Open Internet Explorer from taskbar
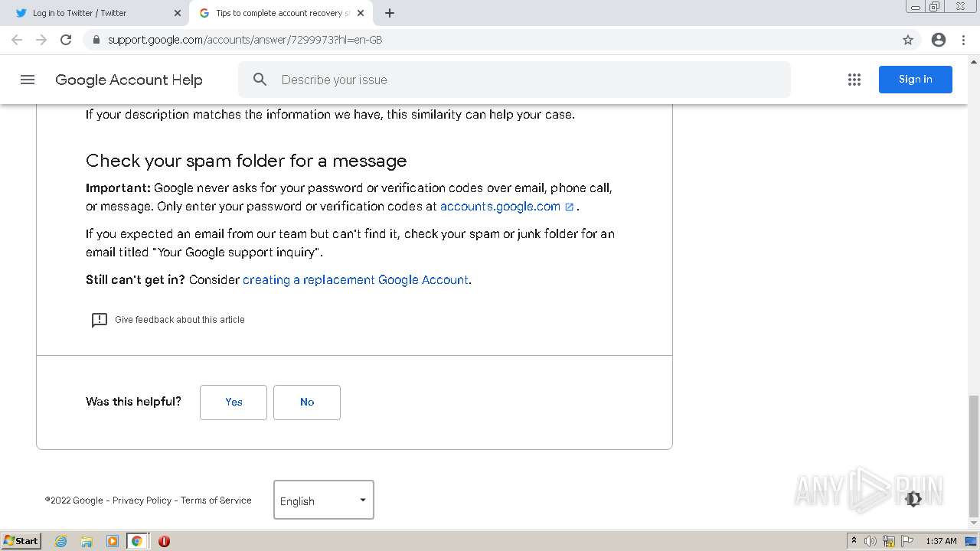This screenshot has width=980, height=551. coord(61,541)
